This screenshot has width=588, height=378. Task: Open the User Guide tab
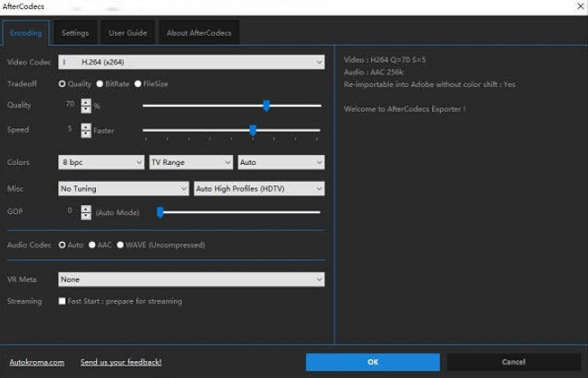coord(127,33)
